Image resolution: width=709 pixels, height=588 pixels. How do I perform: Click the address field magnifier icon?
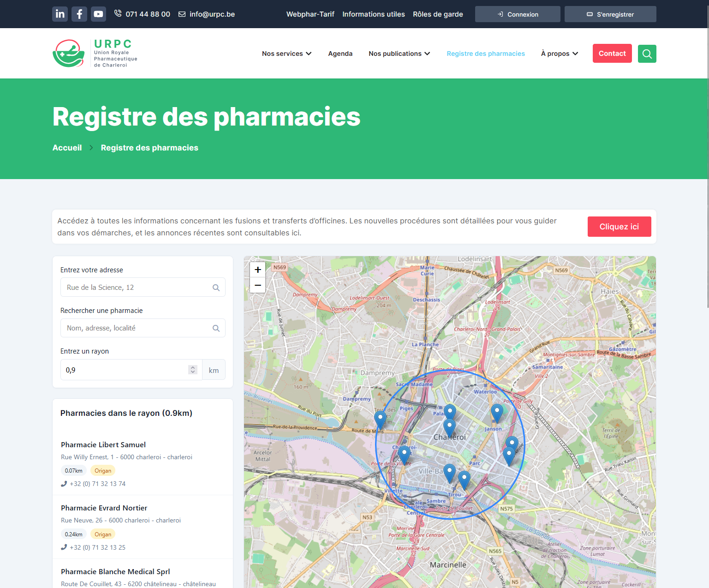coord(216,288)
